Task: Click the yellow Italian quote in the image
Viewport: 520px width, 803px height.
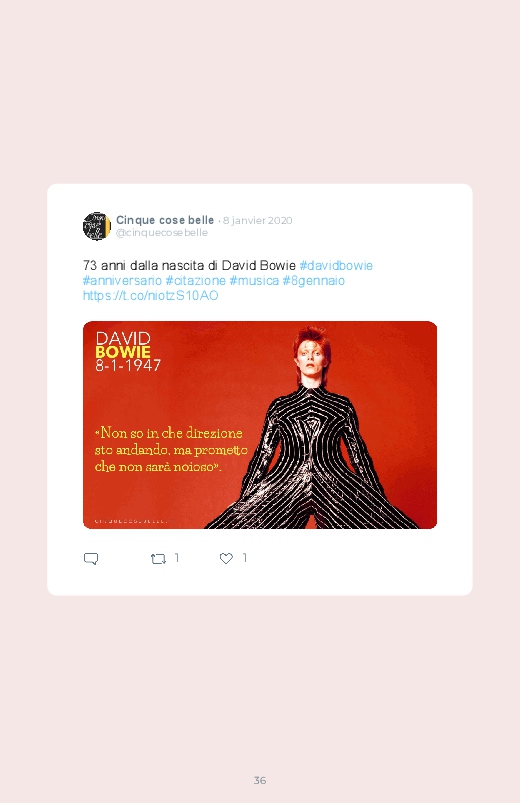Action: coord(171,450)
